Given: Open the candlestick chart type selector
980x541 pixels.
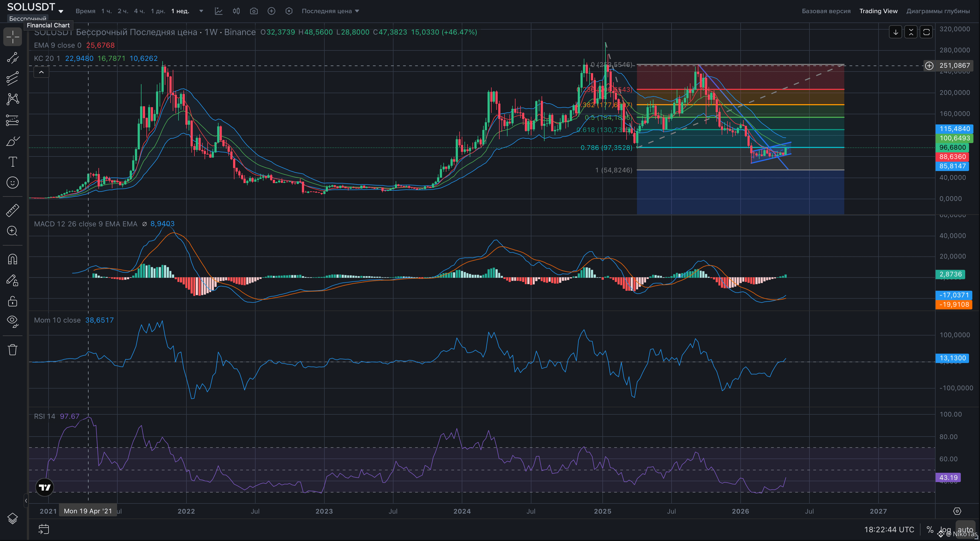Looking at the screenshot, I should coord(236,11).
